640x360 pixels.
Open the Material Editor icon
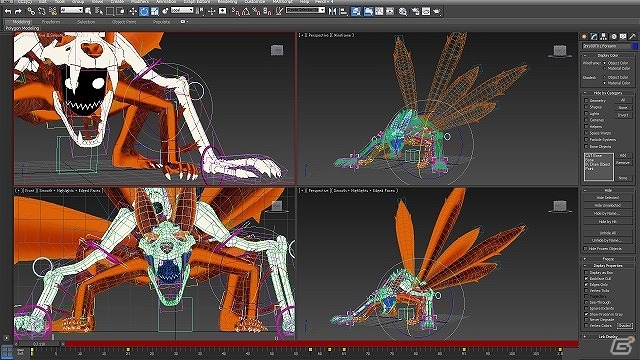pyautogui.click(x=403, y=11)
